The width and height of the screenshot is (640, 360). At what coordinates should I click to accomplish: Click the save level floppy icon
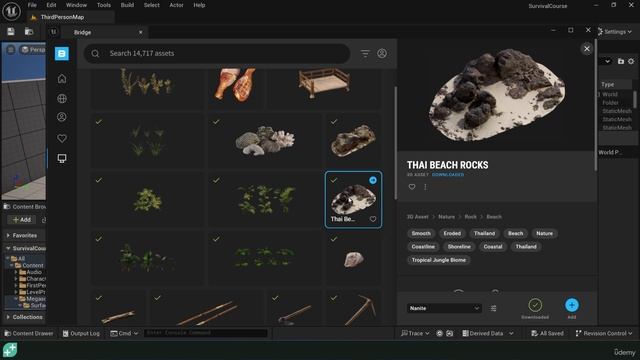pyautogui.click(x=11, y=31)
